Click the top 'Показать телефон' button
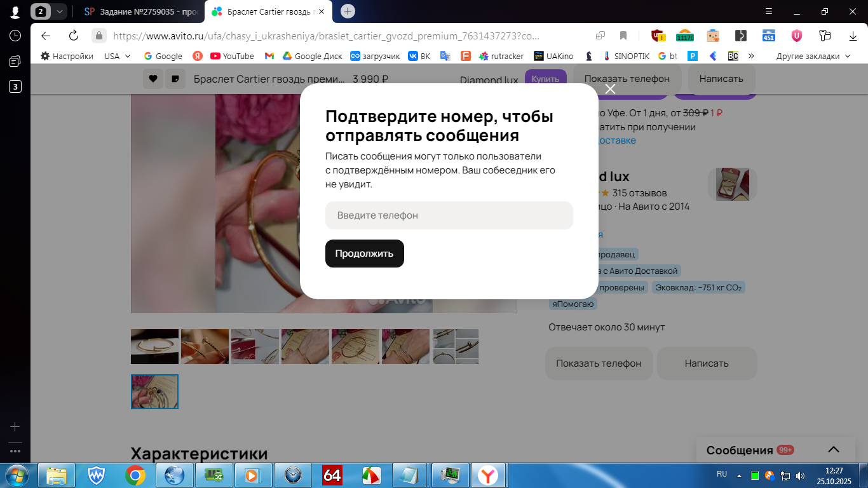Viewport: 868px width, 488px height. [627, 79]
